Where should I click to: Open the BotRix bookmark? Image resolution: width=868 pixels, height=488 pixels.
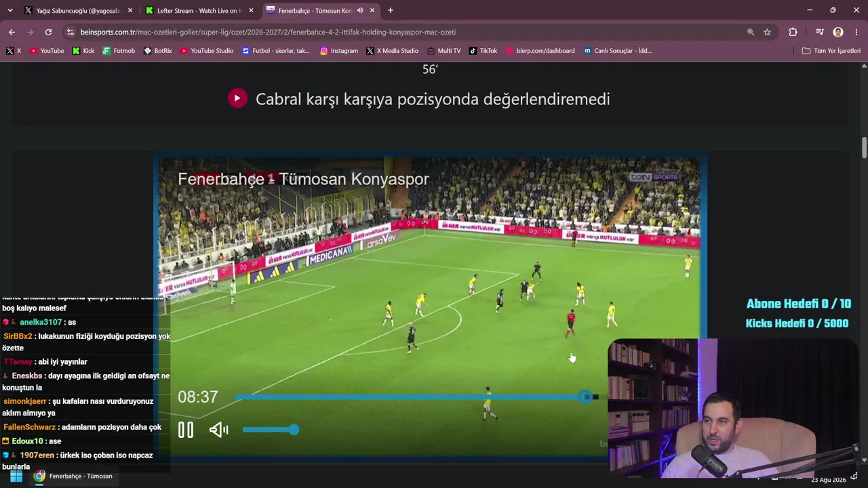click(x=158, y=51)
